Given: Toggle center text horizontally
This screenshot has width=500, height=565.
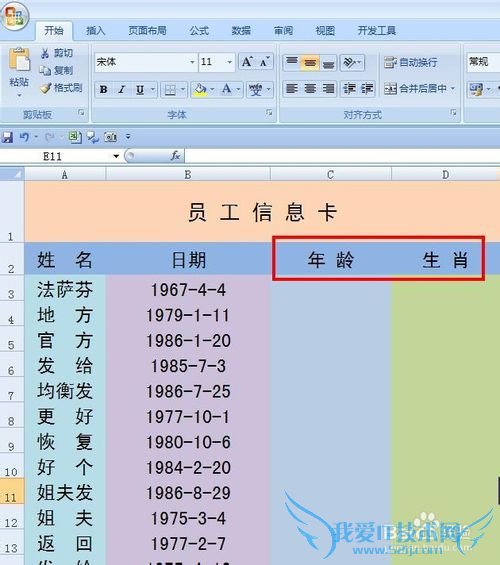Looking at the screenshot, I should tap(310, 89).
